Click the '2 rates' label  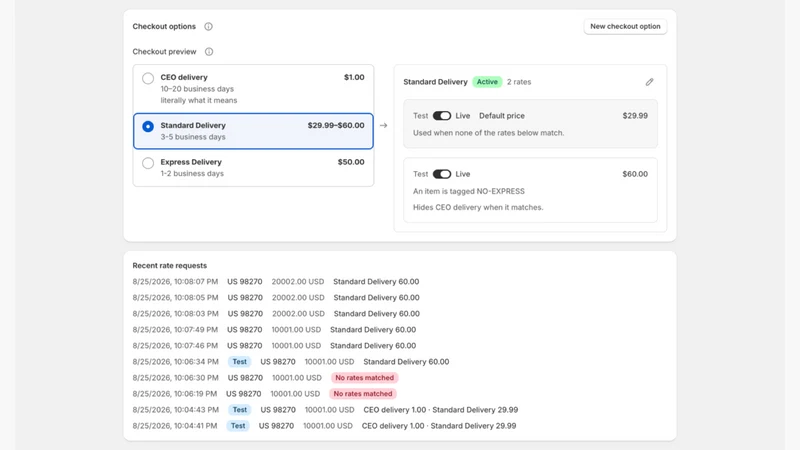[x=519, y=82]
